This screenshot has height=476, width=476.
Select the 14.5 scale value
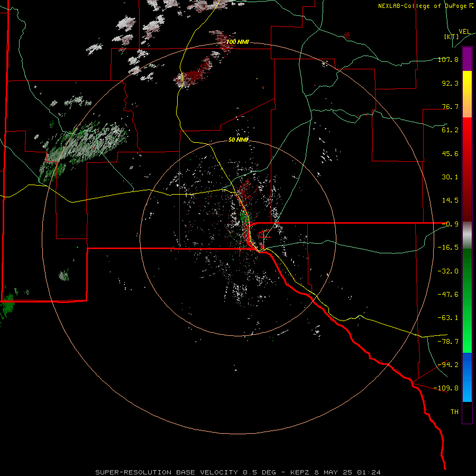click(450, 200)
